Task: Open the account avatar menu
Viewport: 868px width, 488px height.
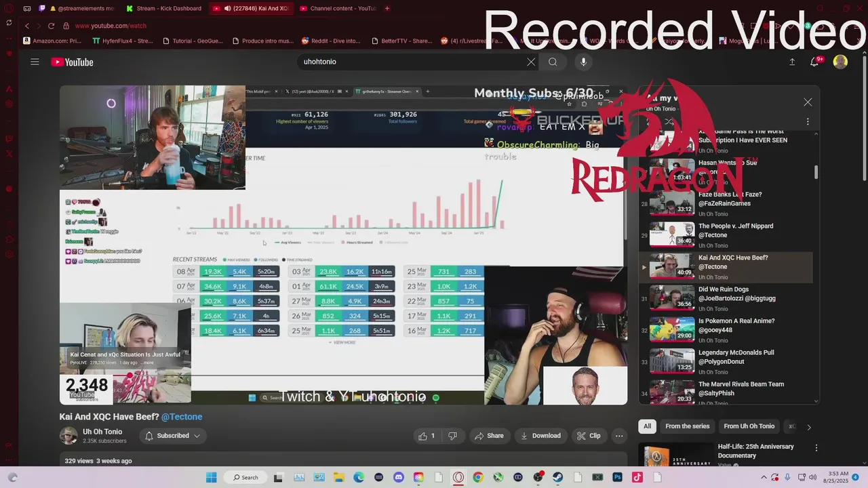Action: (840, 62)
